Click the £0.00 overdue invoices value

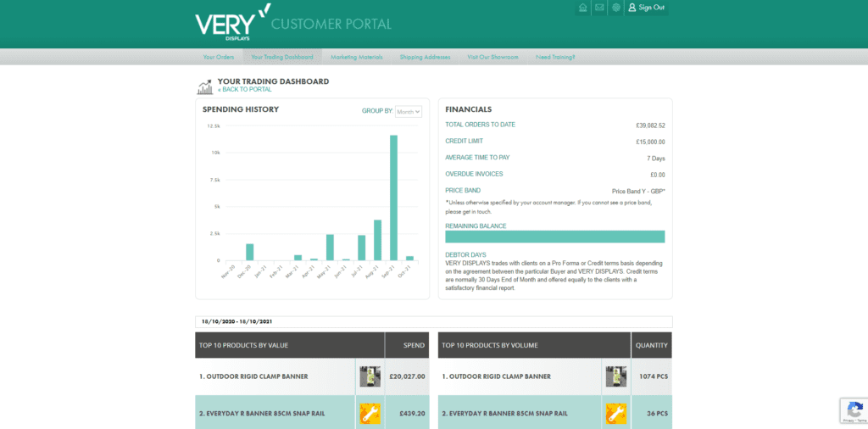pos(658,175)
